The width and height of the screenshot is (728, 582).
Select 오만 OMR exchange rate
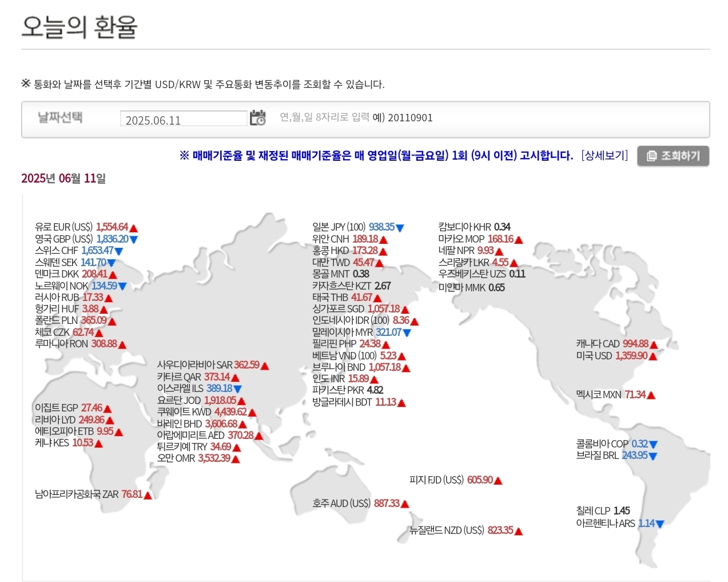coord(198,458)
